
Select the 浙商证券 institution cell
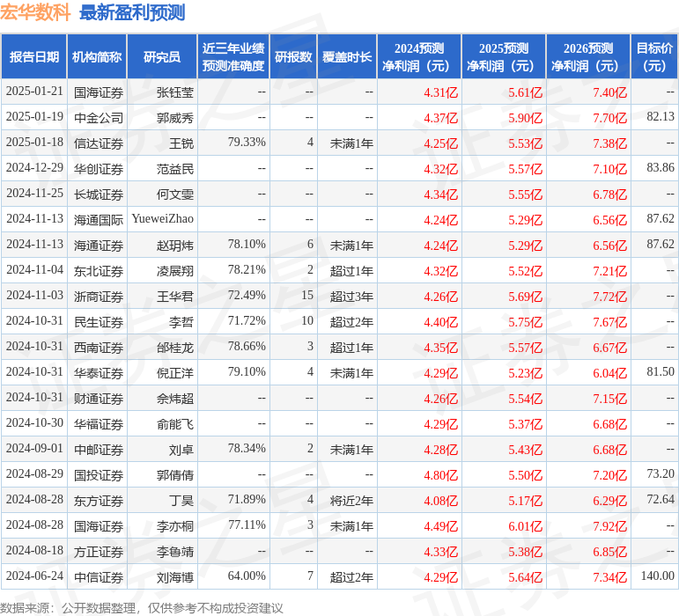(x=99, y=296)
